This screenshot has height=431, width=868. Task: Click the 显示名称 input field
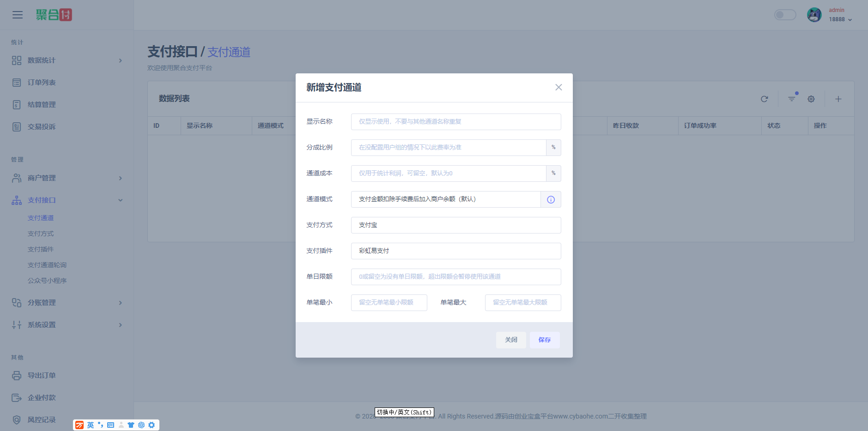(455, 121)
